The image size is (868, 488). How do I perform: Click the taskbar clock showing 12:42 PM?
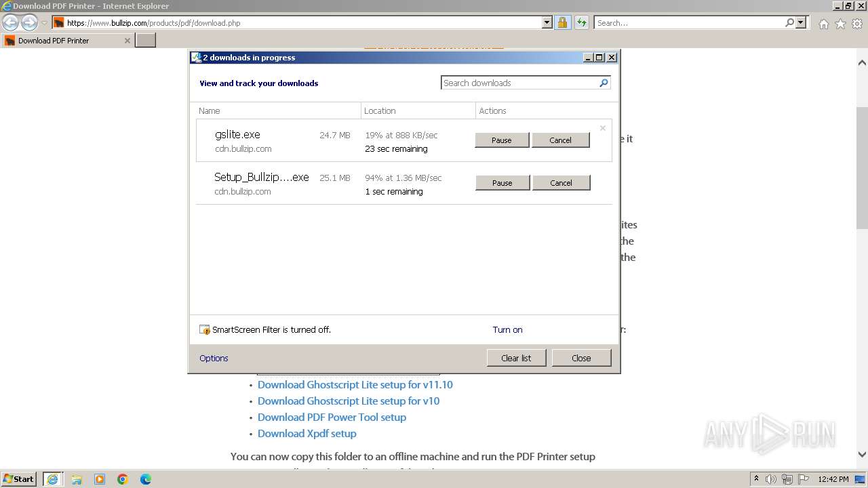coord(833,479)
